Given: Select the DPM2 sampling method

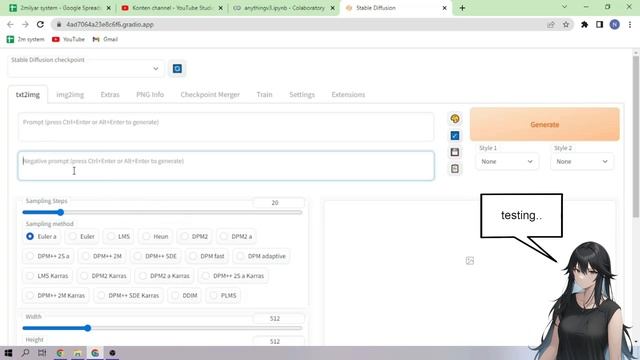Looking at the screenshot, I should click(195, 236).
